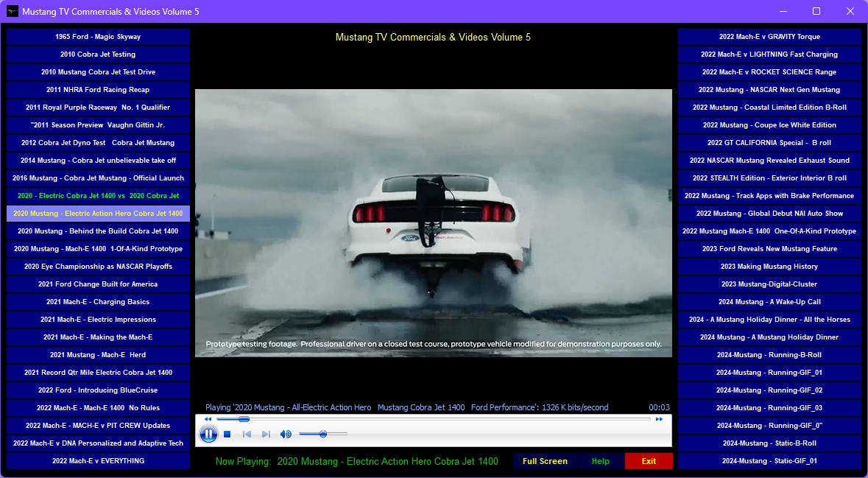The width and height of the screenshot is (868, 478).
Task: Adjust the volume slider handle
Action: tap(322, 434)
